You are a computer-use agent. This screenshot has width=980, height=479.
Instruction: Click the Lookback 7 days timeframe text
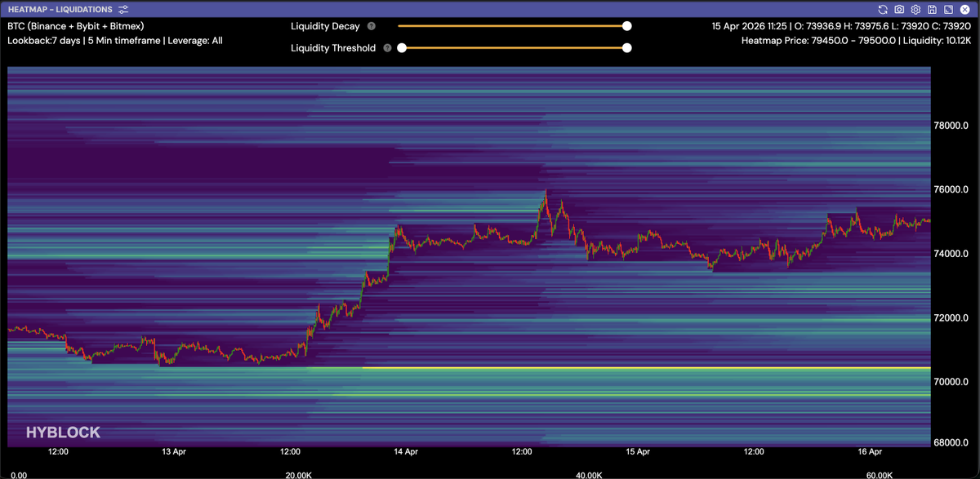(44, 40)
